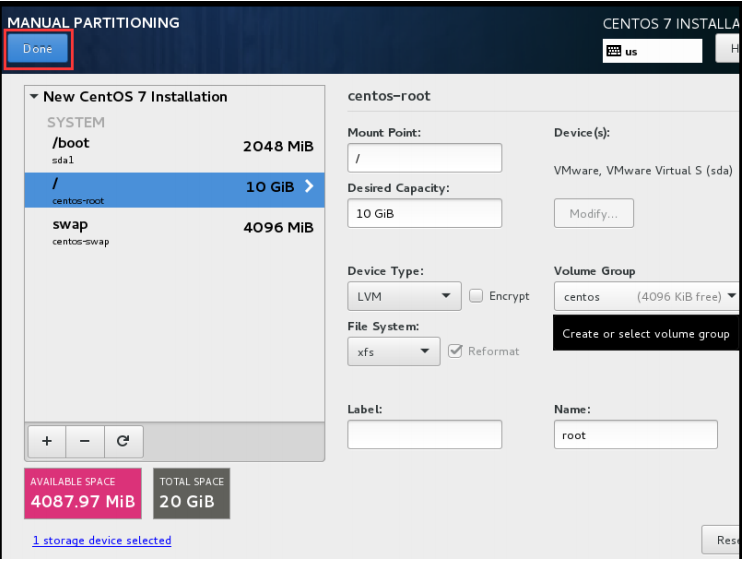This screenshot has height=561, width=742.
Task: Toggle the Reformat checkbox
Action: click(x=455, y=351)
